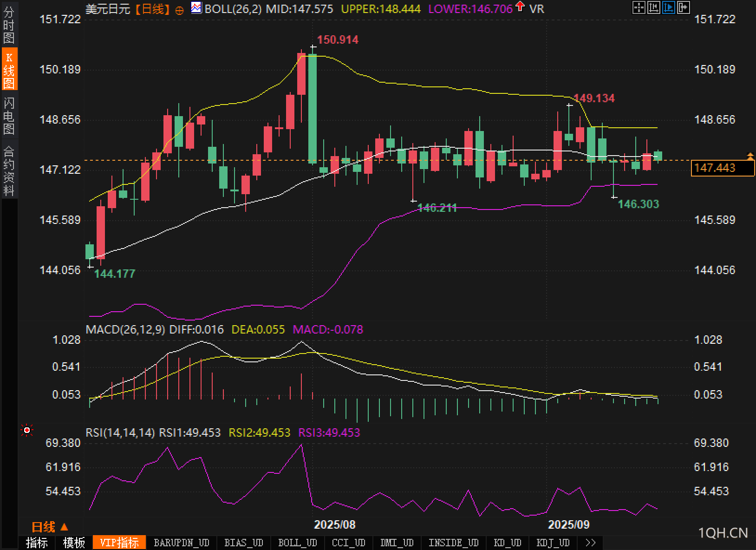Click the blue highlighted chart-play axis icon

(x=668, y=7)
